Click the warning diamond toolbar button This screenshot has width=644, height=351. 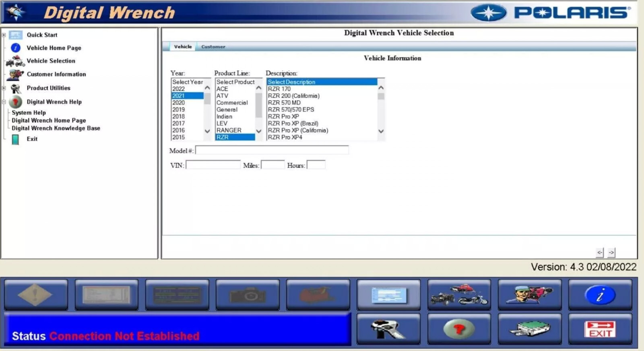(x=36, y=295)
